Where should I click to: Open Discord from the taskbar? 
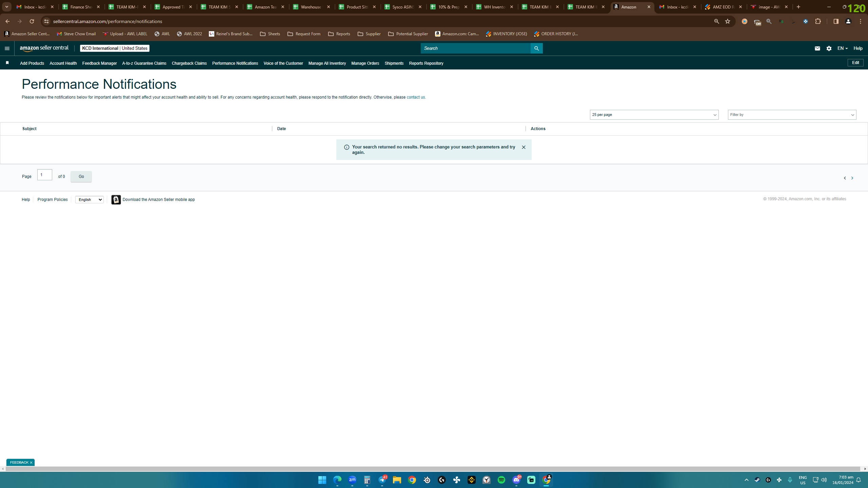pos(516,480)
